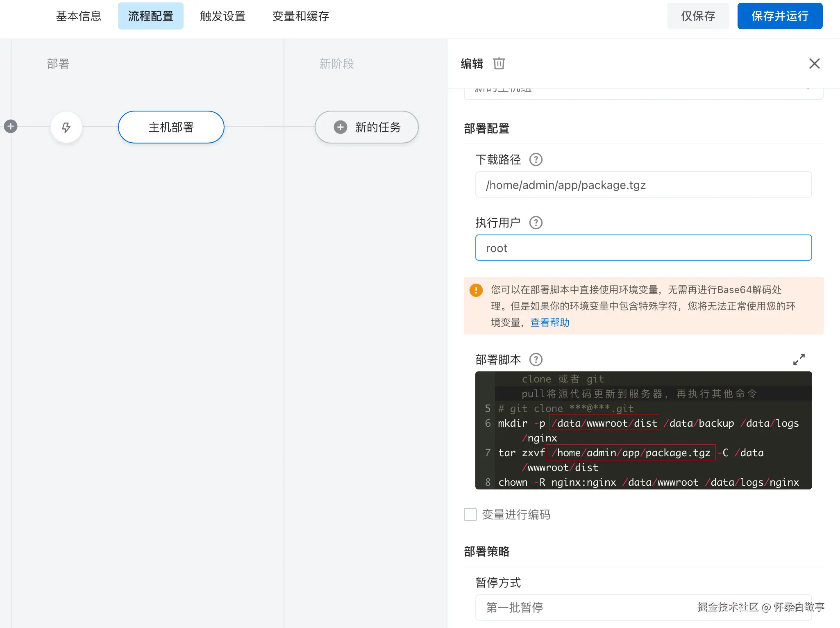Expand the 部署脚本 editor to fullscreen
The image size is (840, 628).
pyautogui.click(x=799, y=360)
